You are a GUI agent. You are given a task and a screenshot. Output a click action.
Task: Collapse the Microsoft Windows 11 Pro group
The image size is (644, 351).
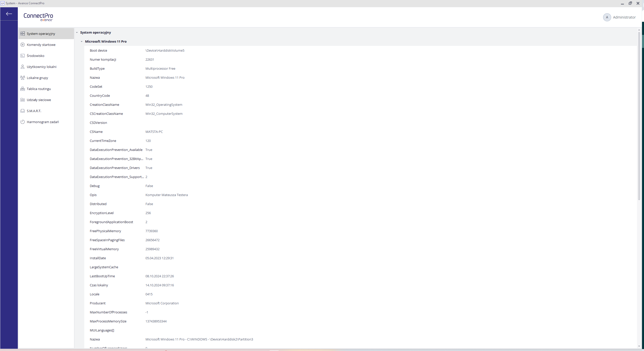pyautogui.click(x=82, y=42)
